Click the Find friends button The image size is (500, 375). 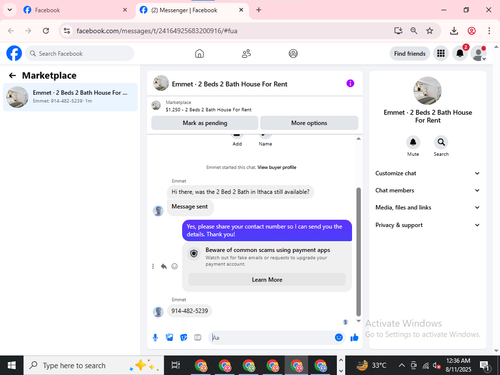click(x=410, y=53)
